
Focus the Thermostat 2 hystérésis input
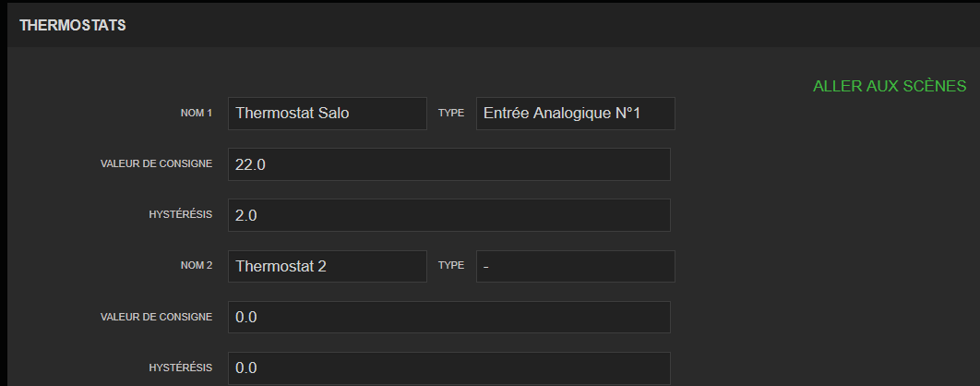click(448, 368)
